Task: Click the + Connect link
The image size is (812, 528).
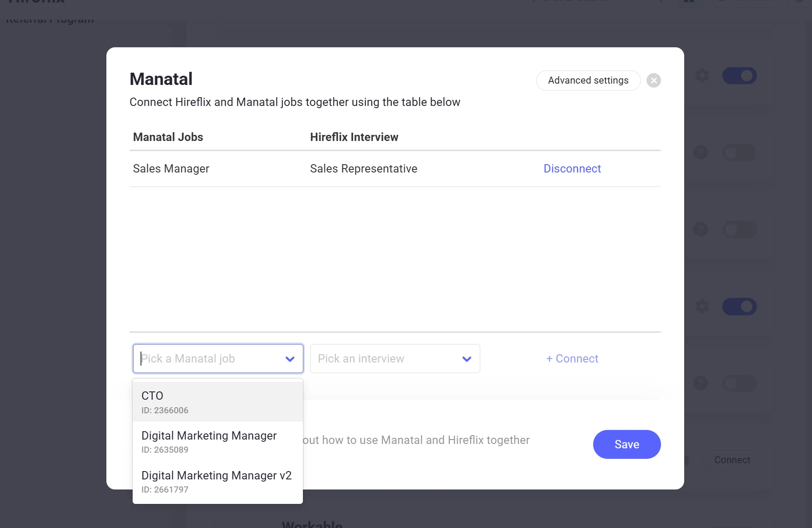Action: pyautogui.click(x=572, y=359)
